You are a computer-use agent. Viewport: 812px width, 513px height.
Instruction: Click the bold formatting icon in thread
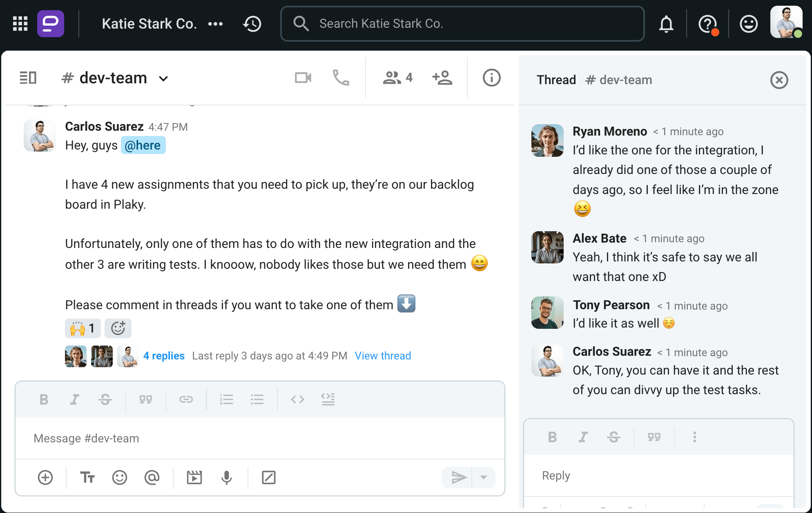click(x=552, y=437)
